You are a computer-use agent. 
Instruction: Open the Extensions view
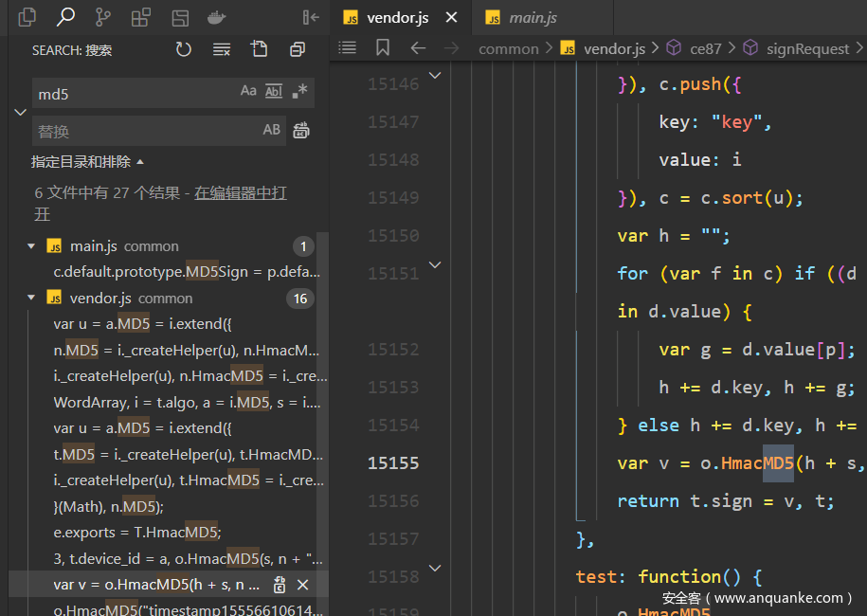tap(141, 17)
